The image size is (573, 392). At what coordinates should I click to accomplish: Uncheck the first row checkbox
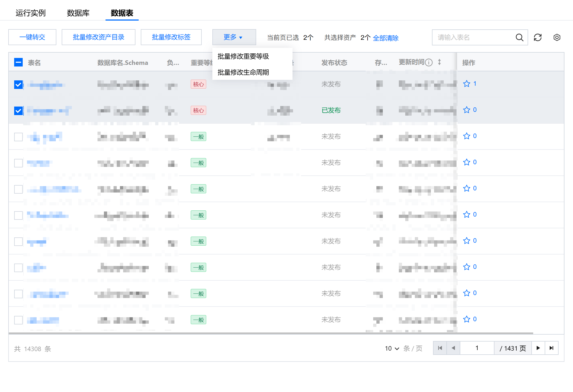pyautogui.click(x=18, y=85)
